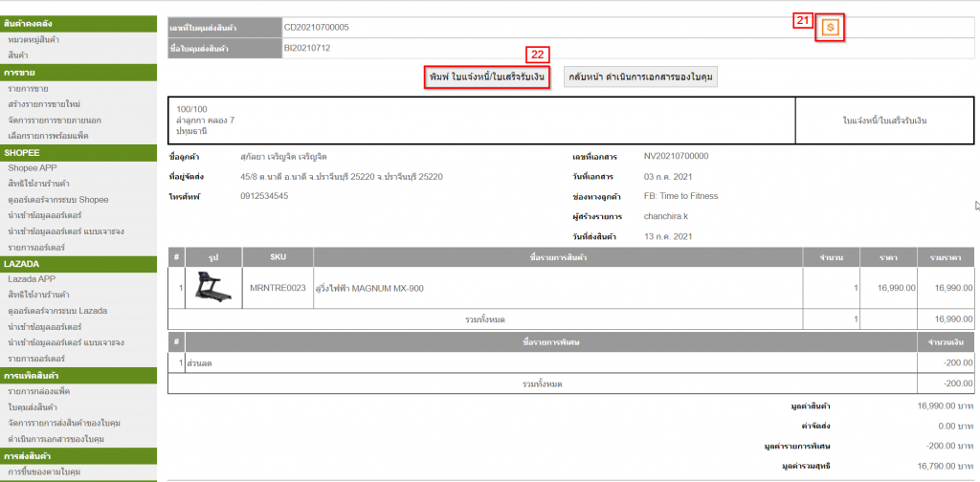The width and height of the screenshot is (980, 482).
Task: Open รายการกล่องแพ็ค packing box list
Action: pos(38,392)
